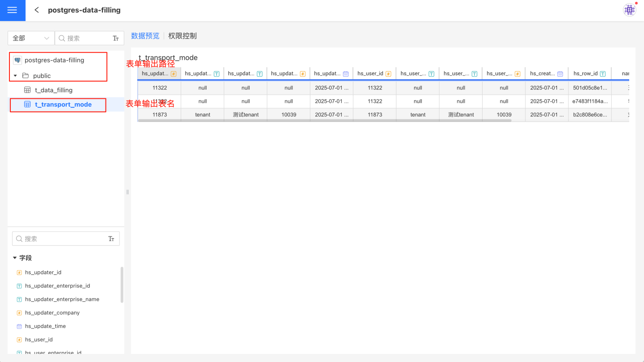
Task: Click the t_data_filling table icon
Action: pyautogui.click(x=27, y=90)
